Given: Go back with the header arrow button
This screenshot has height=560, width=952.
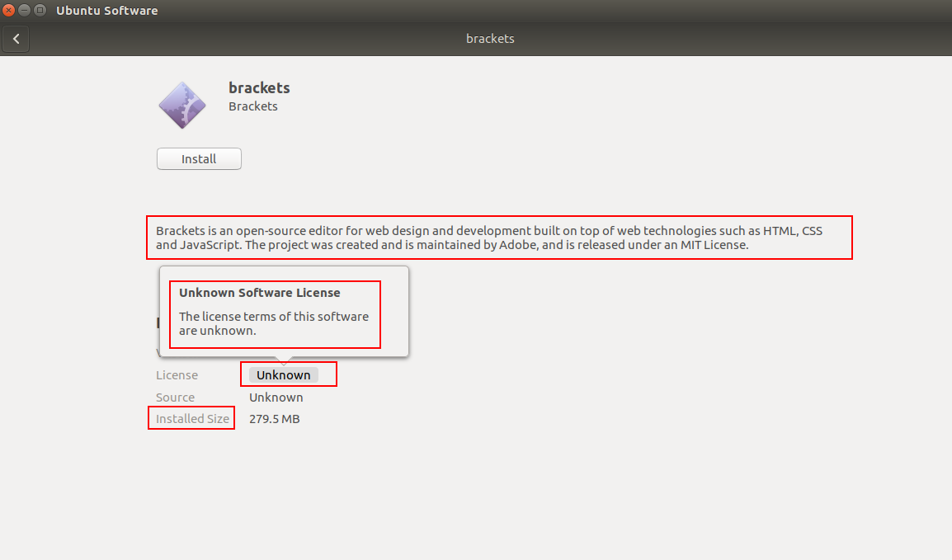Looking at the screenshot, I should (16, 39).
